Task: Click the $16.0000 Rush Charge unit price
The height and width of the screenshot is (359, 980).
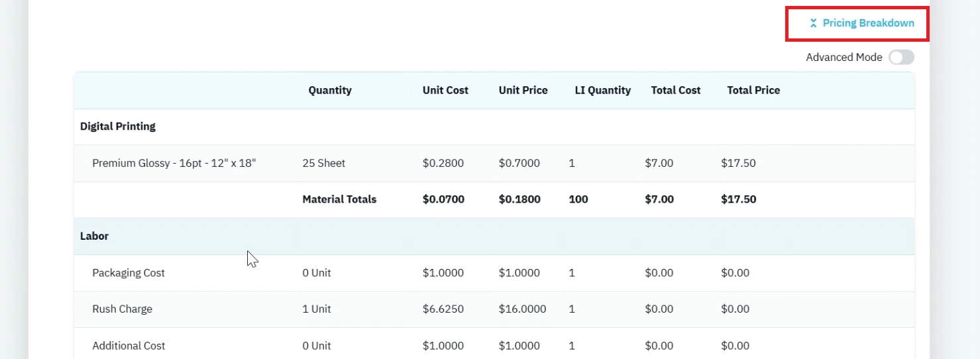Action: (522, 309)
